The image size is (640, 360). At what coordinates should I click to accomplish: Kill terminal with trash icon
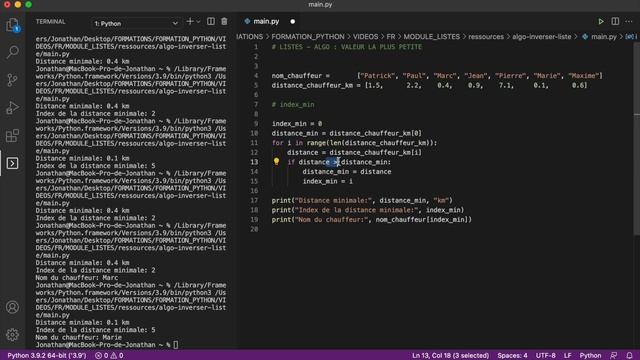tap(224, 22)
